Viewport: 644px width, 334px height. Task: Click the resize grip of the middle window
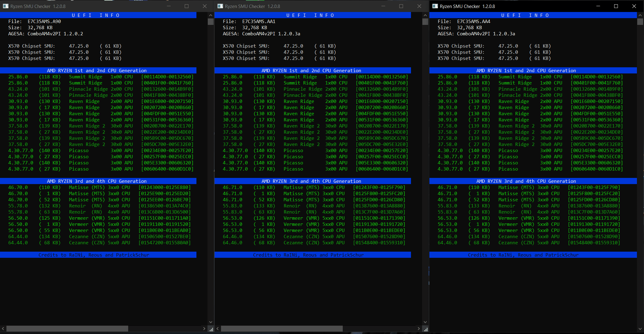tap(426, 329)
